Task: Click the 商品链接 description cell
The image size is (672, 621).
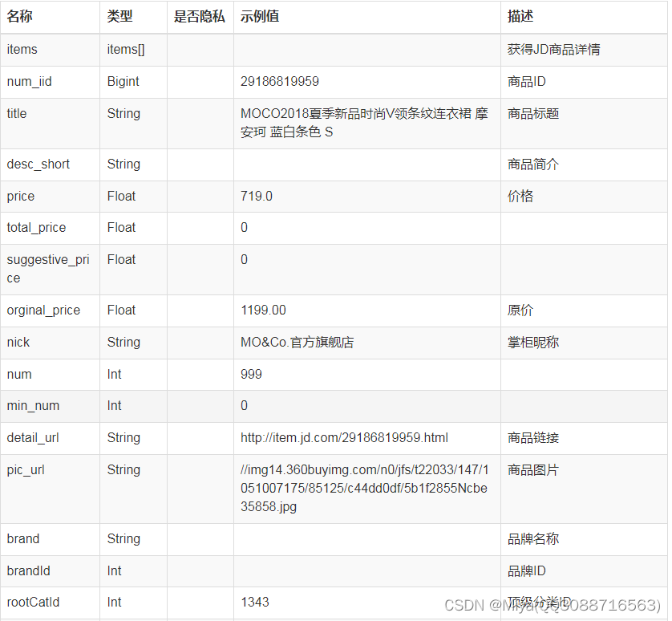Action: (x=533, y=438)
